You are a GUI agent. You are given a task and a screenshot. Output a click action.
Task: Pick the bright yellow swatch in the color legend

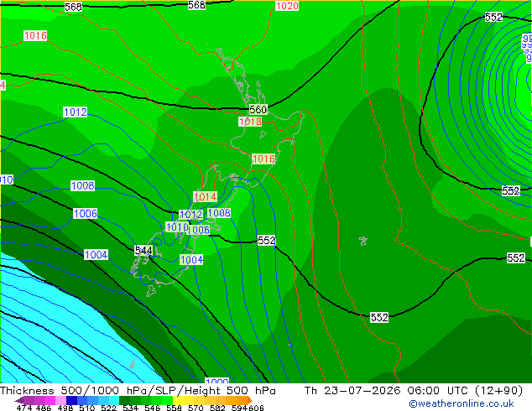[x=178, y=400]
